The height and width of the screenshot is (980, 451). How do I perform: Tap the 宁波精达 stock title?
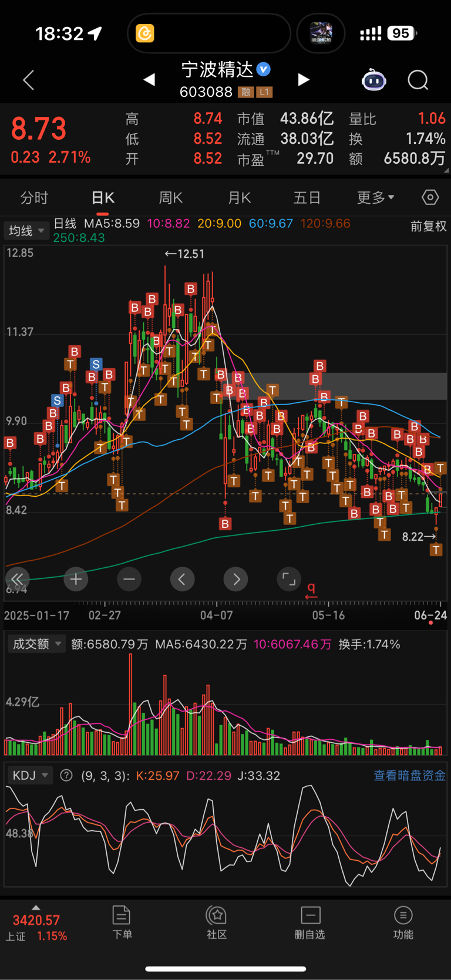pos(217,69)
